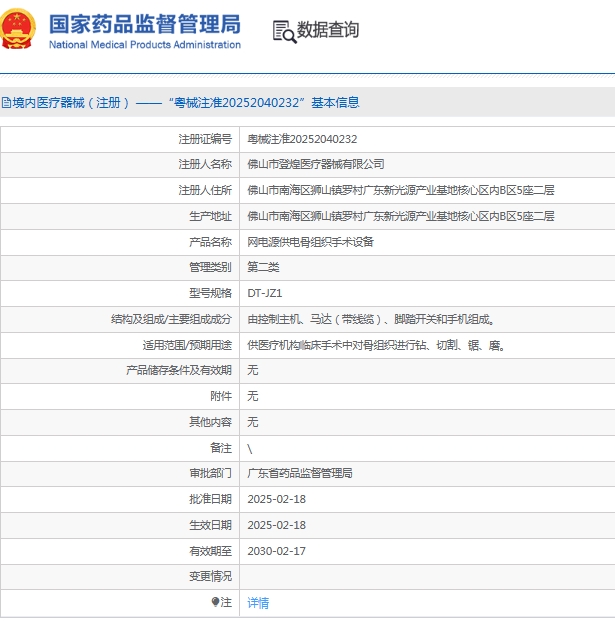Click the document icon before 境内医疗器械

[6, 103]
